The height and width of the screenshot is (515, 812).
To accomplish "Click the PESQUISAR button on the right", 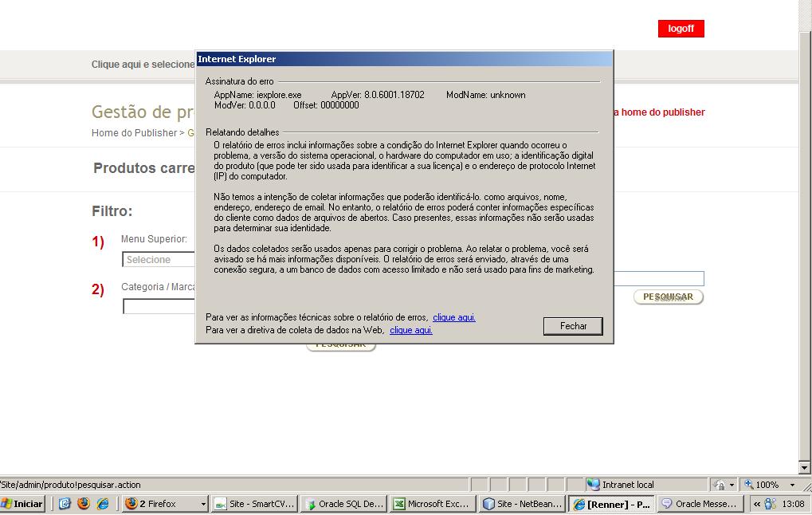I will click(668, 297).
